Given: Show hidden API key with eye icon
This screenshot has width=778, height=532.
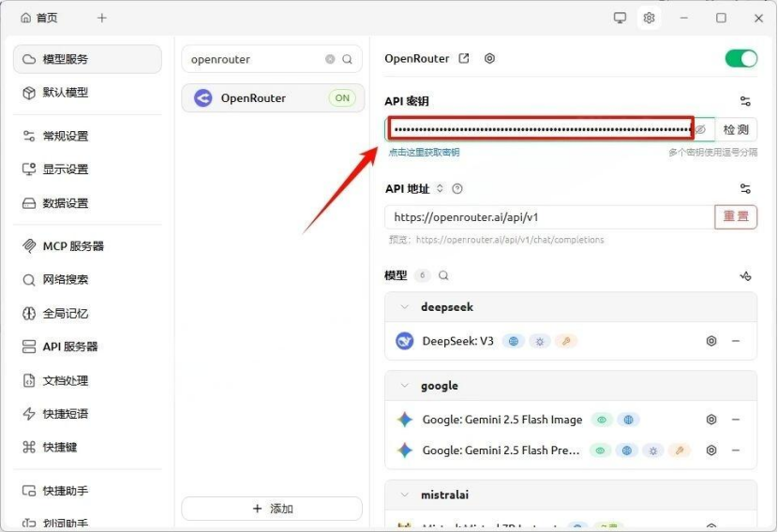Looking at the screenshot, I should click(x=700, y=130).
